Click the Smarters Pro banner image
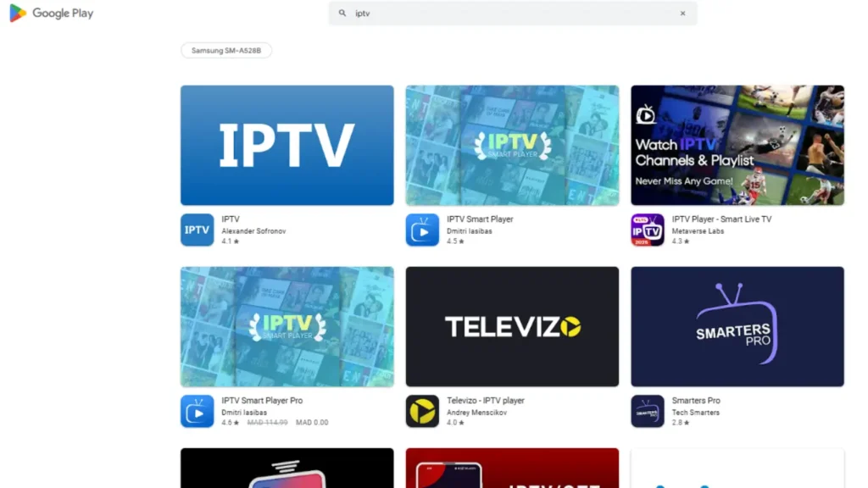868x488 pixels. tap(737, 326)
